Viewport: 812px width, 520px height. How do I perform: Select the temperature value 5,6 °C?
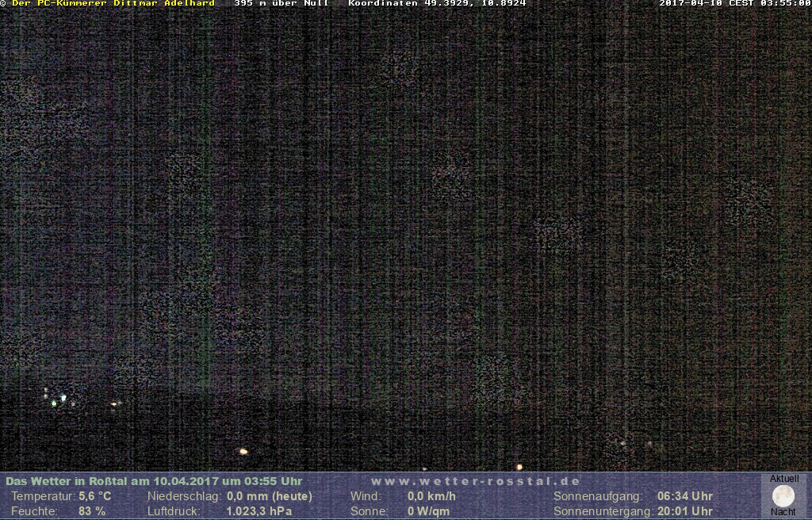click(94, 496)
